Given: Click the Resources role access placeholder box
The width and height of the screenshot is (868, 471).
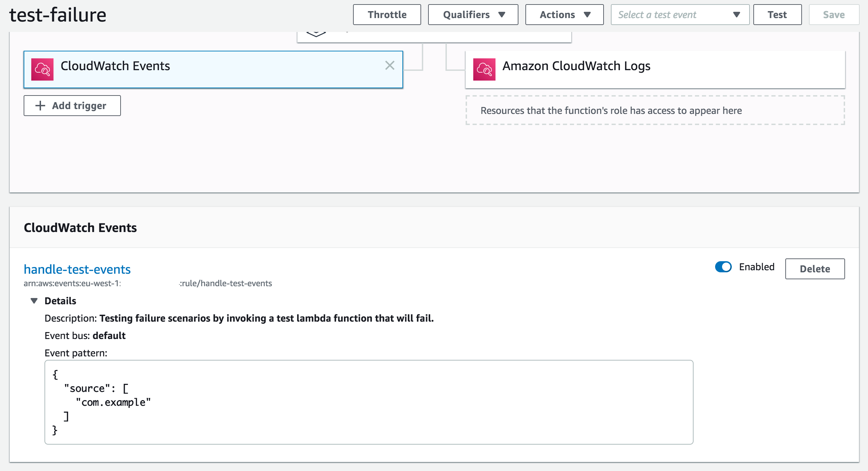Looking at the screenshot, I should click(655, 110).
